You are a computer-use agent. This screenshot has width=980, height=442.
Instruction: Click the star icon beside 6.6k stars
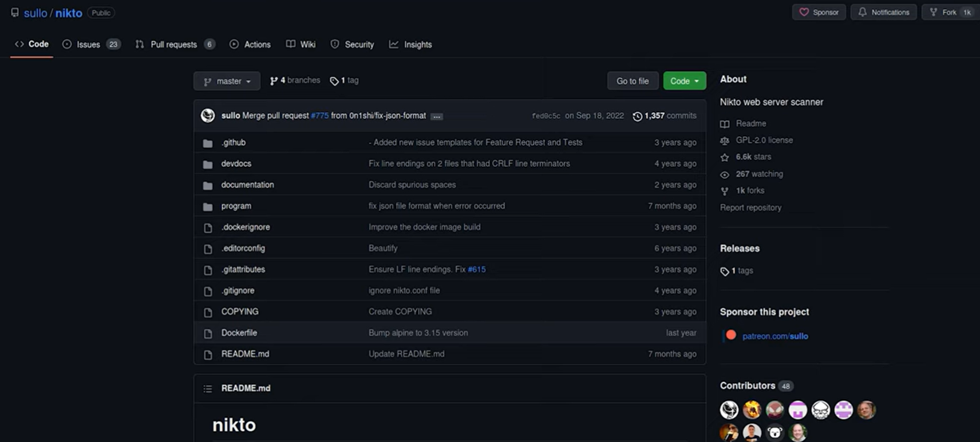point(725,157)
